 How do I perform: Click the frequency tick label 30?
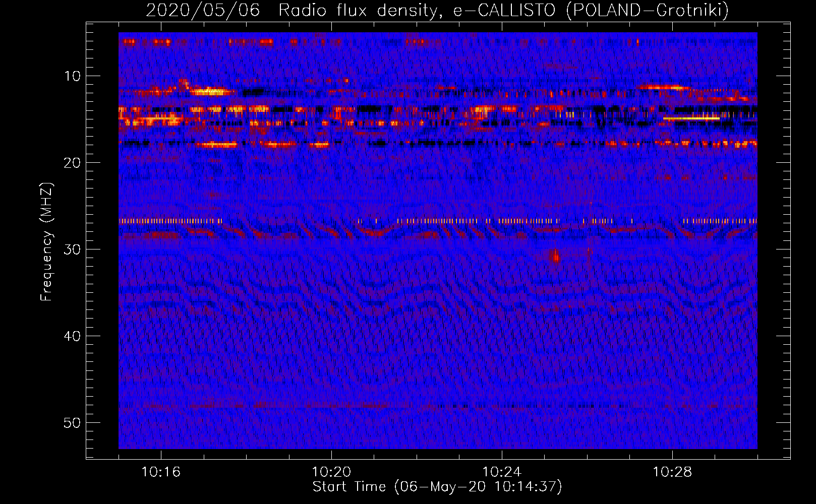[72, 249]
